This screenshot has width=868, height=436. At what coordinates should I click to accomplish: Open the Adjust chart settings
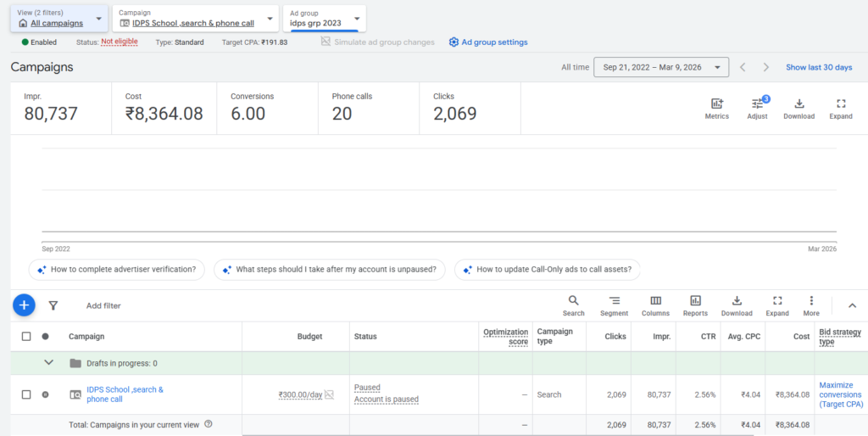click(757, 108)
